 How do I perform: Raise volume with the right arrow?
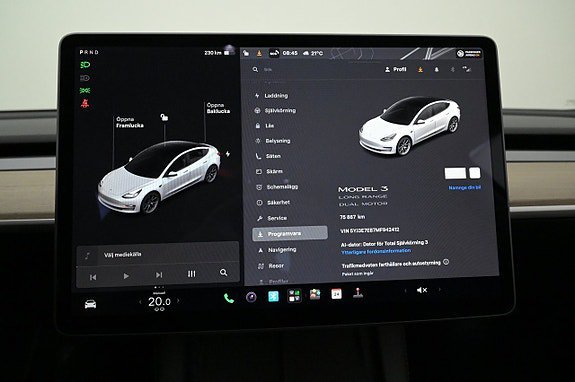click(x=439, y=290)
